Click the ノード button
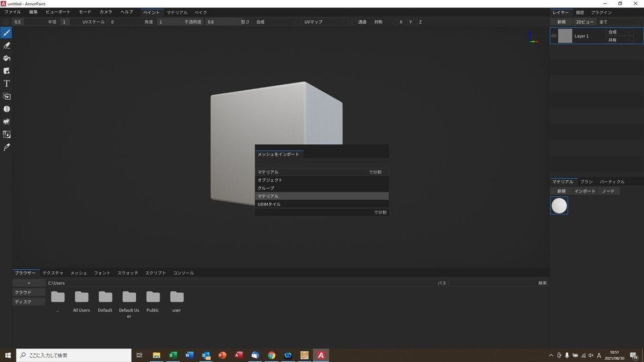Screen dimensions: 644x362 [609, 191]
